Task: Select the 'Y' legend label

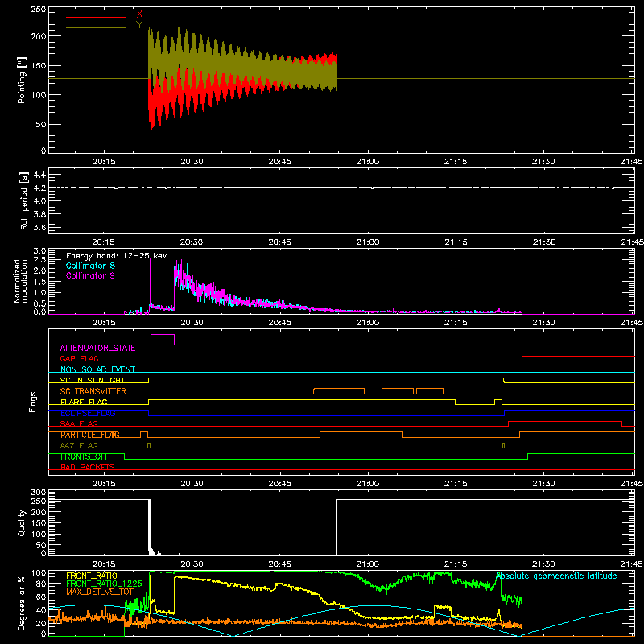Action: (139, 25)
